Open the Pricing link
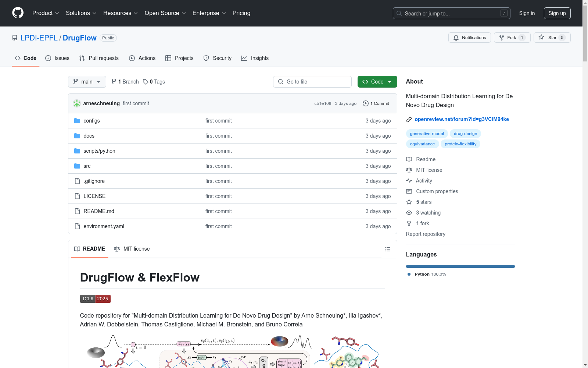 click(x=241, y=13)
